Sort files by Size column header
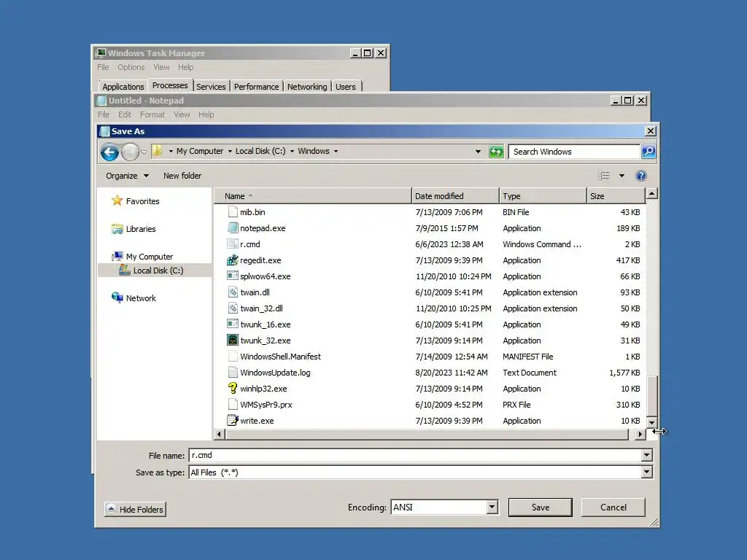Viewport: 747px width, 560px height. 615,195
